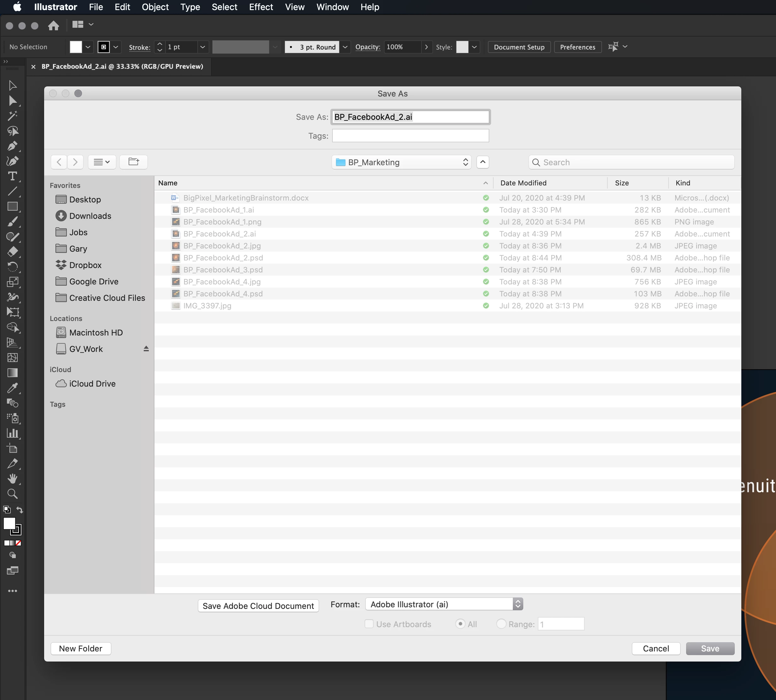Select the Type tool
Image resolution: width=776 pixels, height=700 pixels.
[12, 176]
